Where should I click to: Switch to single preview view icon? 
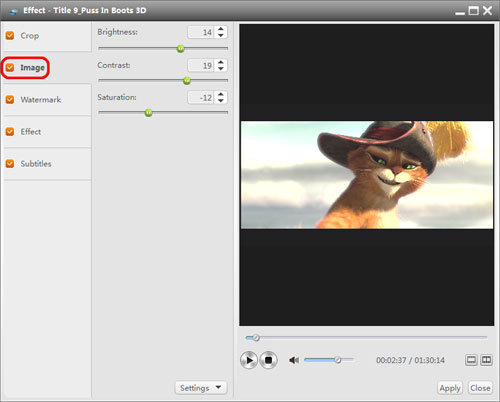pos(471,360)
